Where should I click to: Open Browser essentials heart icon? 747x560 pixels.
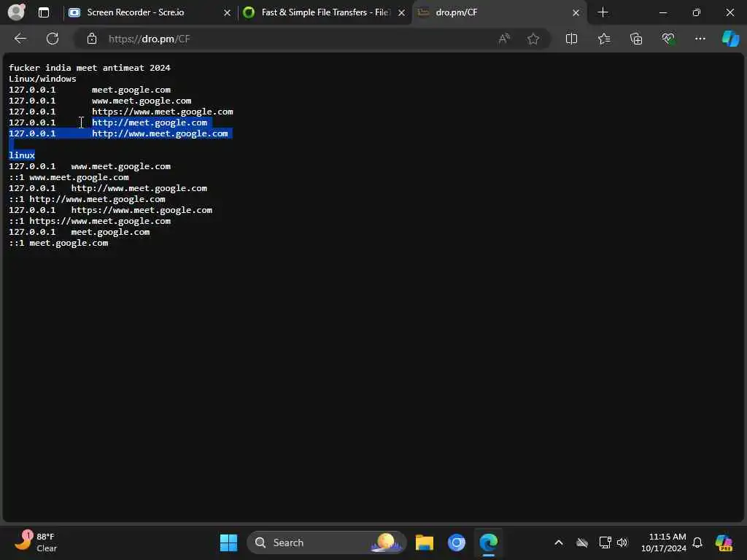(x=668, y=39)
